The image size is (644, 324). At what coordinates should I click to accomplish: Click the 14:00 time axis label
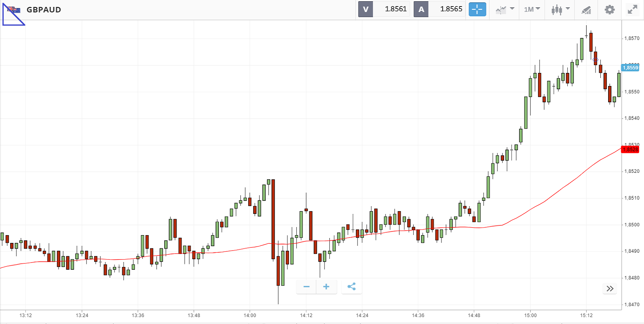250,315
